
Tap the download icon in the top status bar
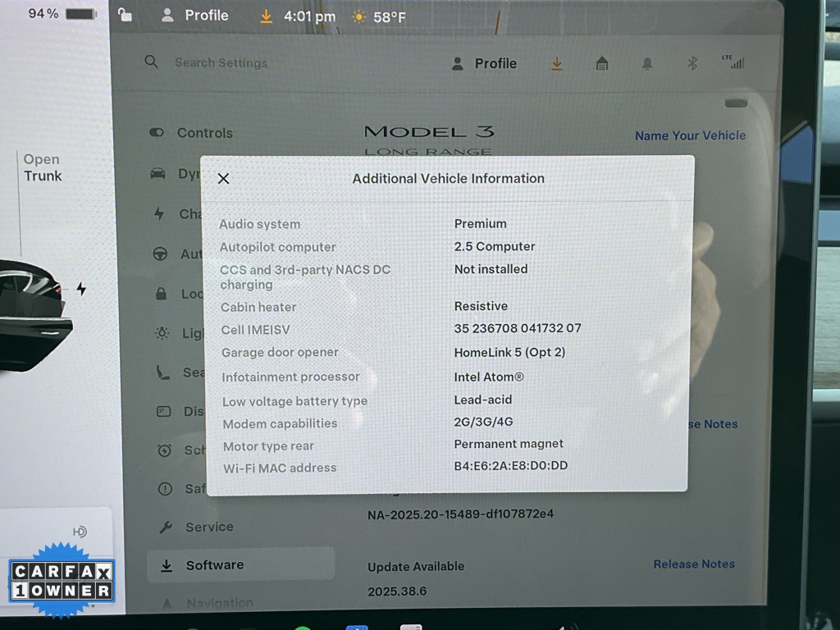click(x=266, y=16)
